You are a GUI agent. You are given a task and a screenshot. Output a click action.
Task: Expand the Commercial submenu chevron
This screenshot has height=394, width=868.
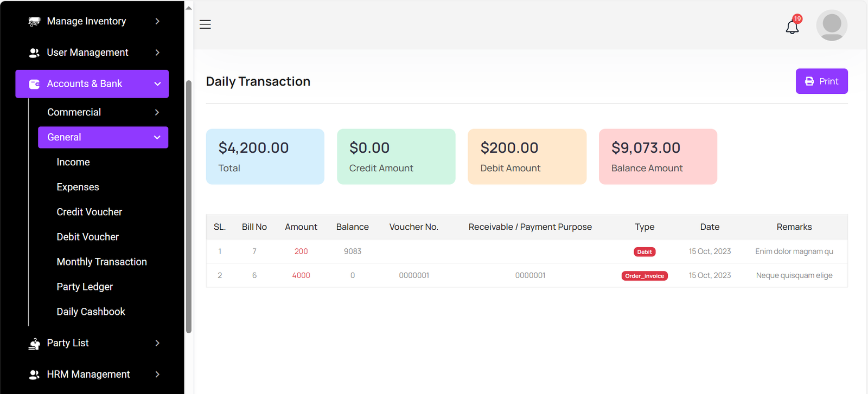coord(157,112)
